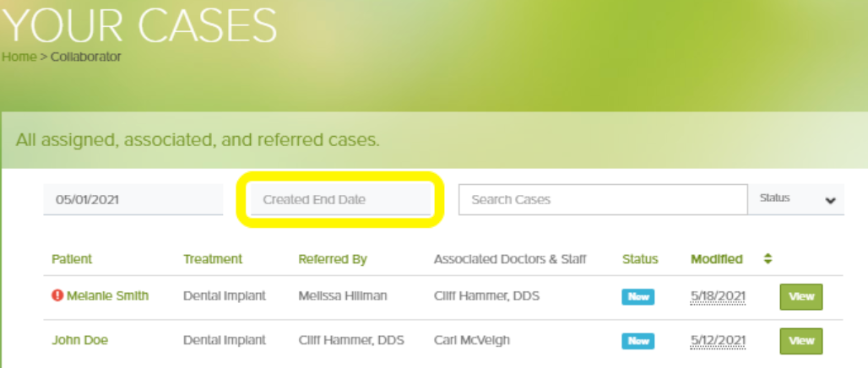The image size is (868, 368).
Task: Go to the Home breadcrumb link
Action: 19,57
